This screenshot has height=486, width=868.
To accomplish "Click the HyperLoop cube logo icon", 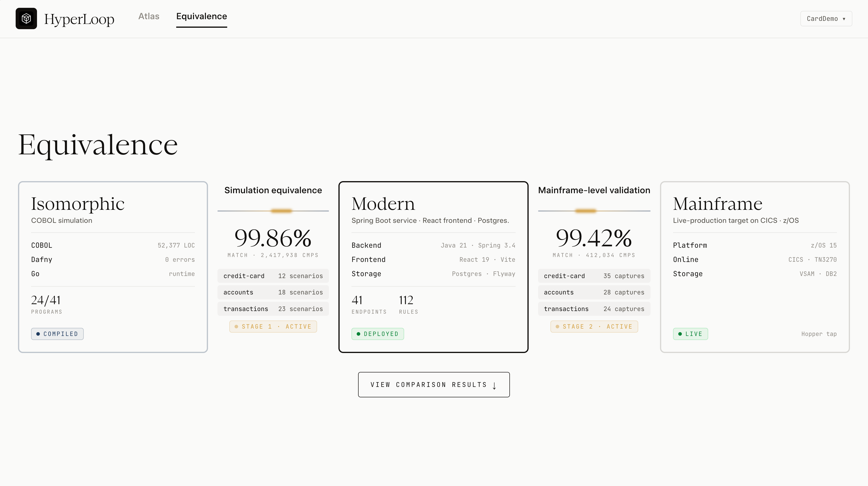I will point(26,18).
